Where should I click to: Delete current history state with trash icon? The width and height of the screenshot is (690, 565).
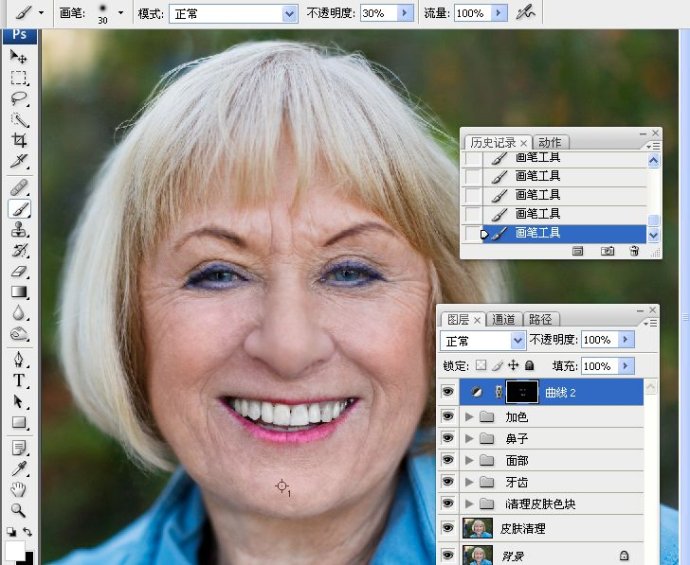634,251
